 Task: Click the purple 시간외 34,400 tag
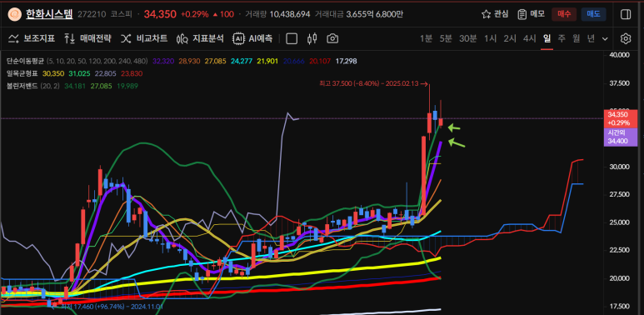point(620,137)
